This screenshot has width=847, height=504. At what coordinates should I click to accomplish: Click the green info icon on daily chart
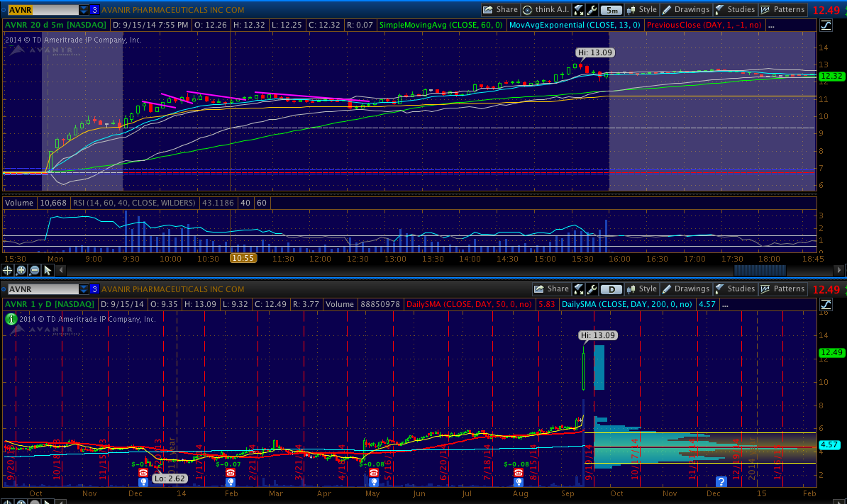[x=11, y=319]
